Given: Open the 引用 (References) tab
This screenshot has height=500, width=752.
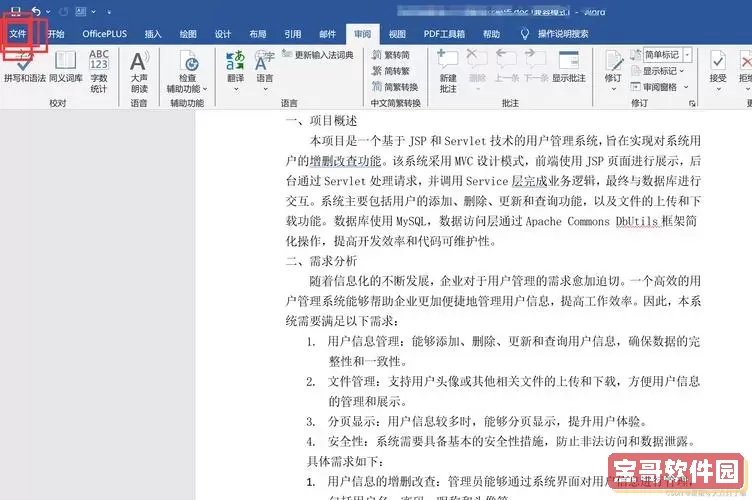Looking at the screenshot, I should (x=293, y=34).
